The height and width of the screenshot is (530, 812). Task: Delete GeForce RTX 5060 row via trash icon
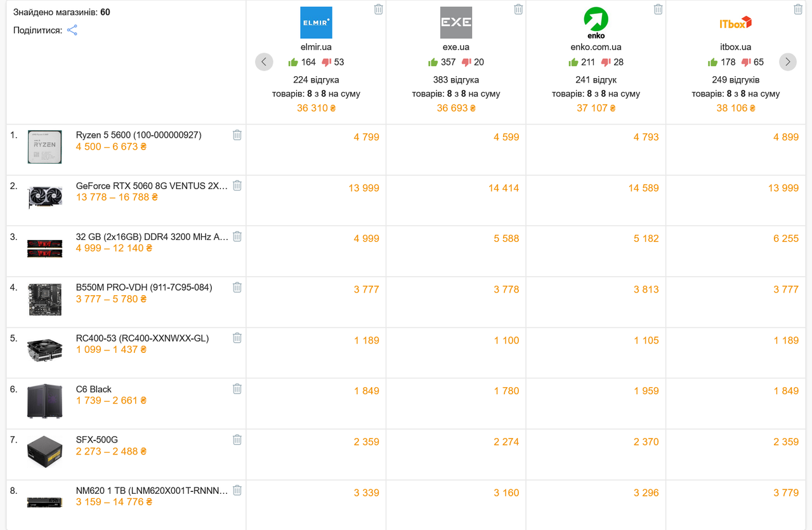click(237, 185)
